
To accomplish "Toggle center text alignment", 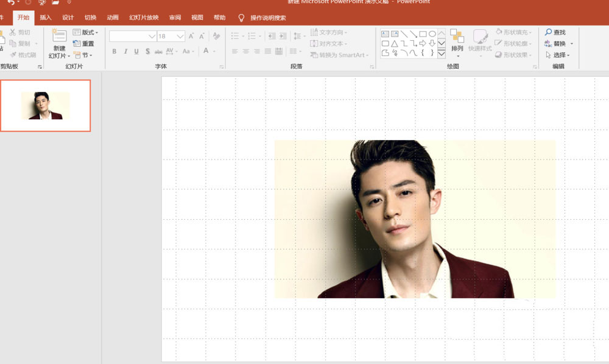I will point(246,51).
